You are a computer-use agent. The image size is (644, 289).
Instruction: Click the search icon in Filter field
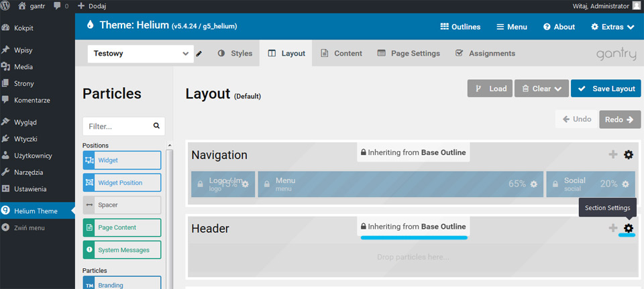[156, 126]
